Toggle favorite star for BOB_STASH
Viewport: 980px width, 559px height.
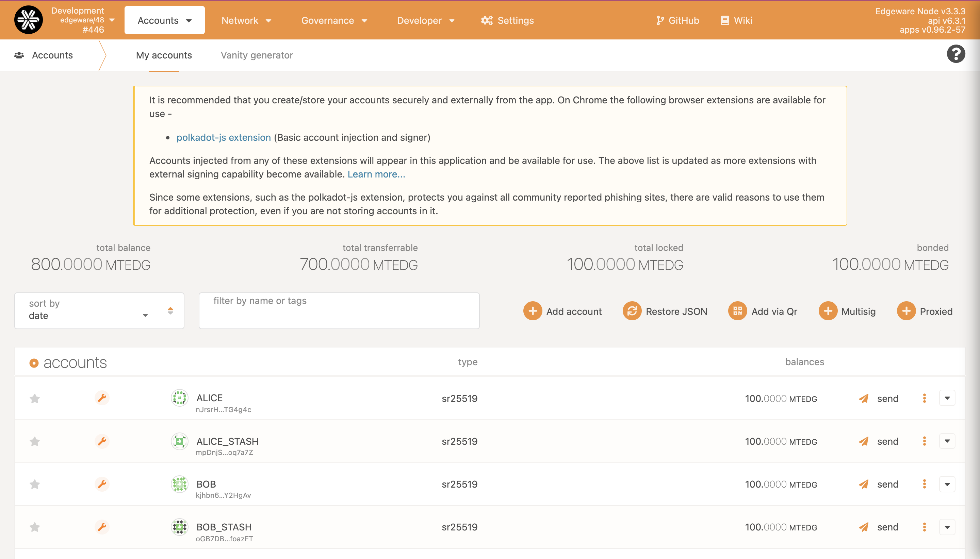(x=35, y=527)
